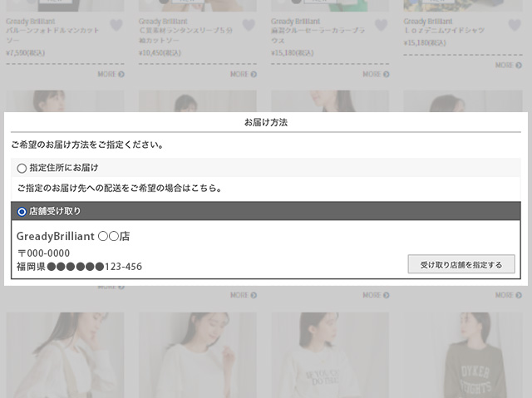Select 店舗受け取り radio option
Viewport: 532px width, 398px height.
tap(22, 211)
